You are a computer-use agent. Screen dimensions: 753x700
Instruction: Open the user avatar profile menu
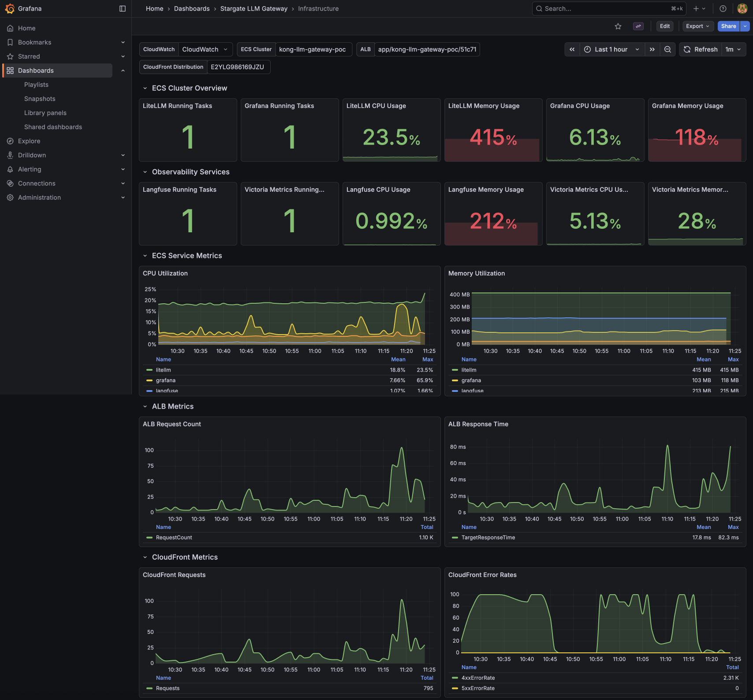click(742, 9)
